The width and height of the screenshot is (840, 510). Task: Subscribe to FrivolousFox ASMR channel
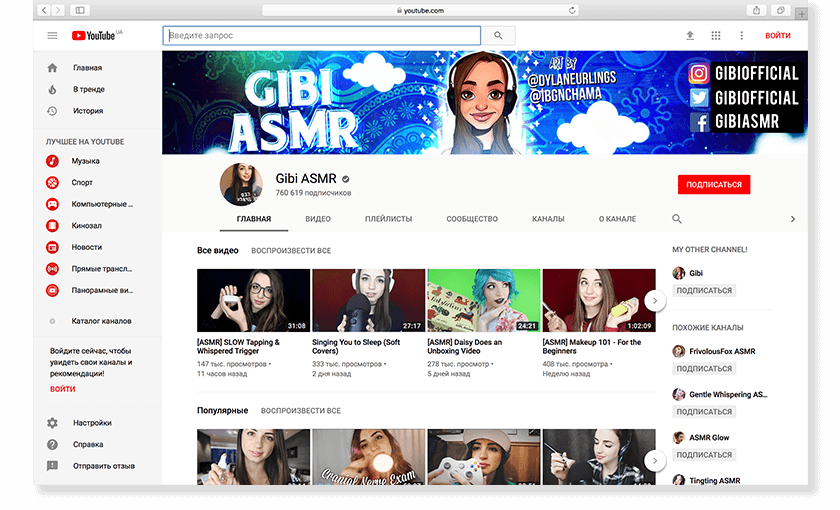pyautogui.click(x=704, y=369)
